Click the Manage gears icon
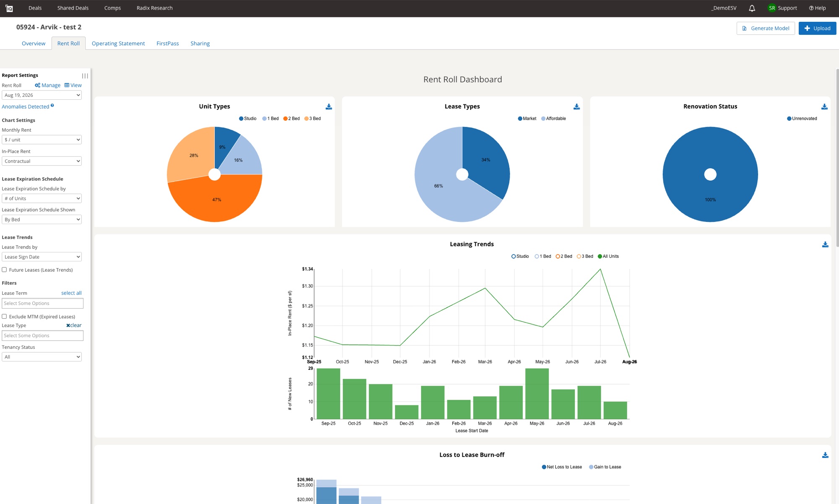The width and height of the screenshot is (839, 504). click(37, 85)
